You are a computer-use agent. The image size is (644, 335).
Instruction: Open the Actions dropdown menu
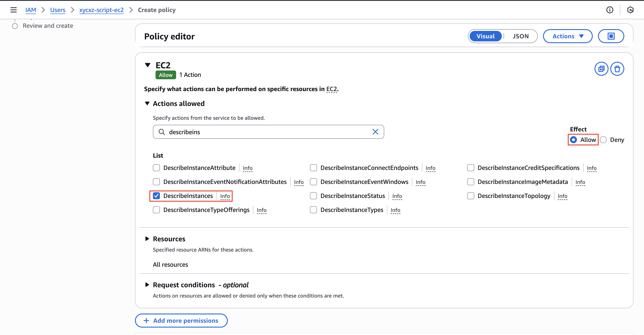pos(568,36)
